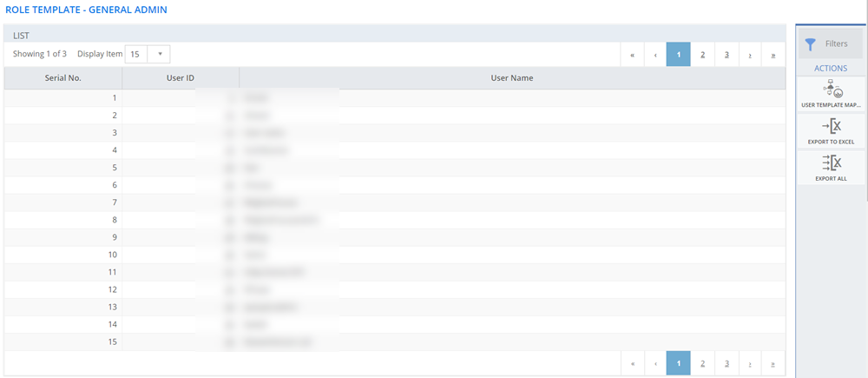Go to first page in top pagination
The image size is (868, 378).
pyautogui.click(x=632, y=55)
